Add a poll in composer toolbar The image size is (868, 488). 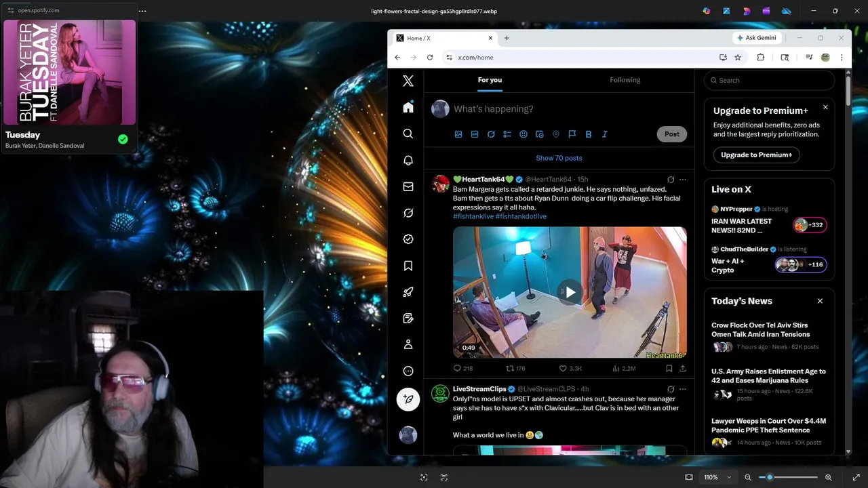click(x=507, y=134)
